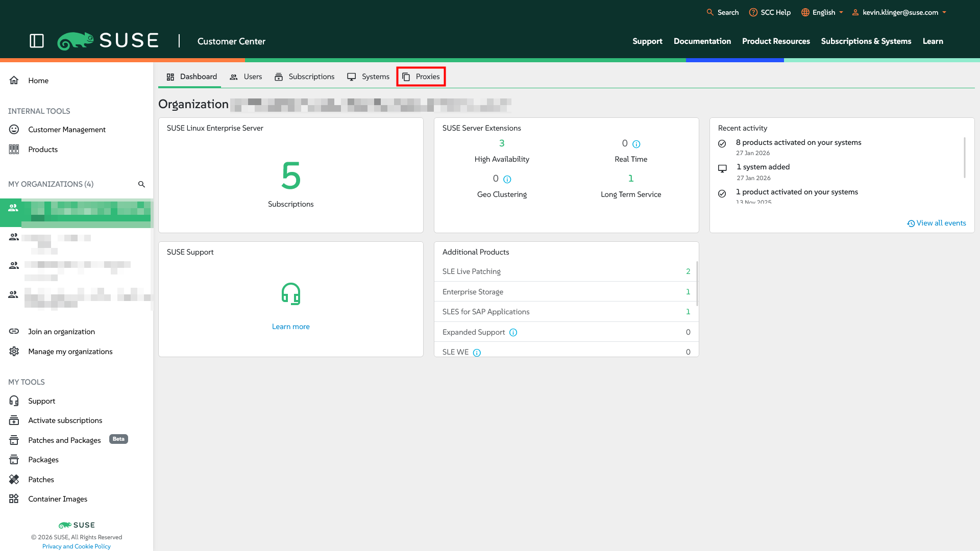The height and width of the screenshot is (551, 980).
Task: Expand the English language dropdown
Action: point(822,12)
